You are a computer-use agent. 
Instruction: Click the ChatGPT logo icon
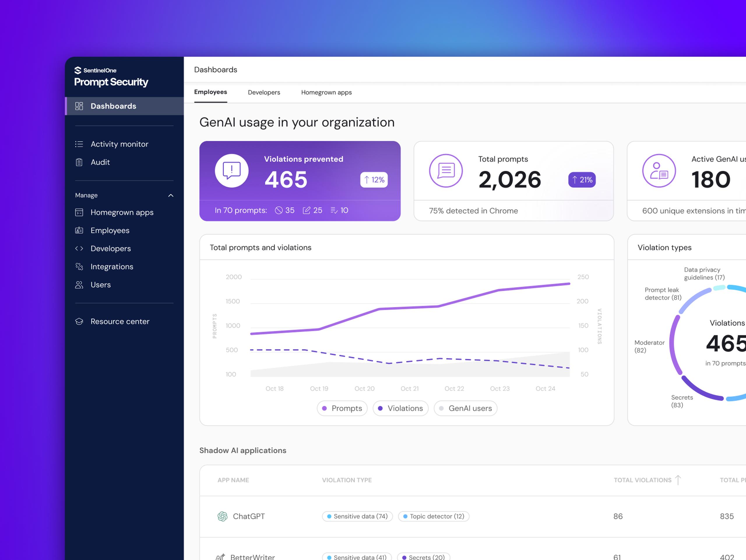click(x=223, y=517)
